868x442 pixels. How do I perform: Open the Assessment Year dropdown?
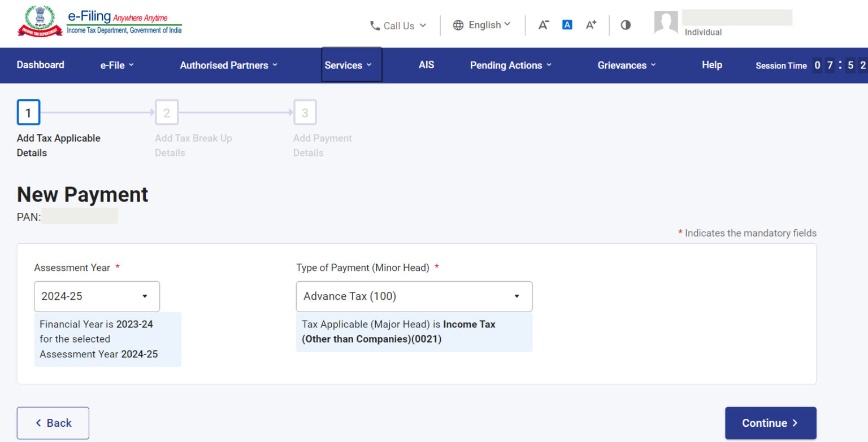[x=97, y=296]
